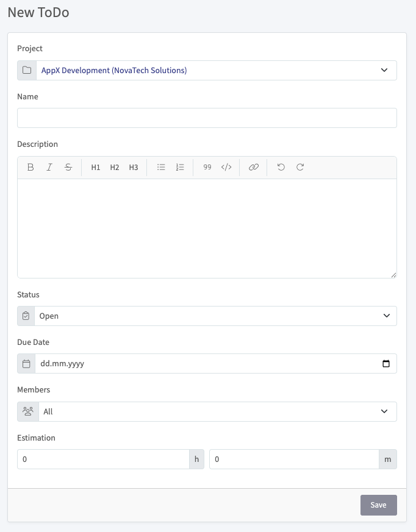Click the people icon beside Members
This screenshot has width=416, height=532.
(x=28, y=411)
